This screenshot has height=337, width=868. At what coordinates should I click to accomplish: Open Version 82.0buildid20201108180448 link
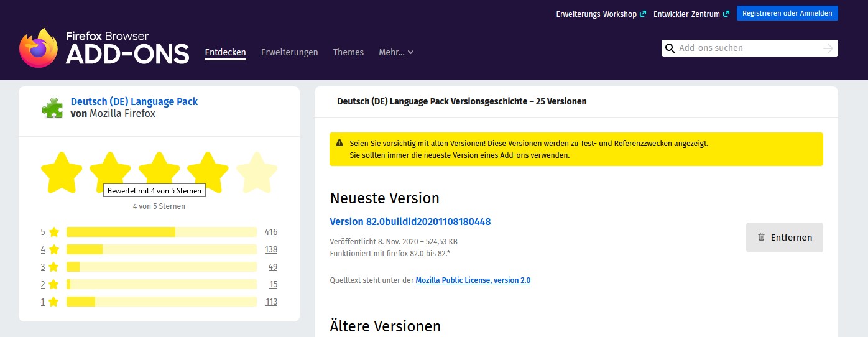click(x=410, y=221)
